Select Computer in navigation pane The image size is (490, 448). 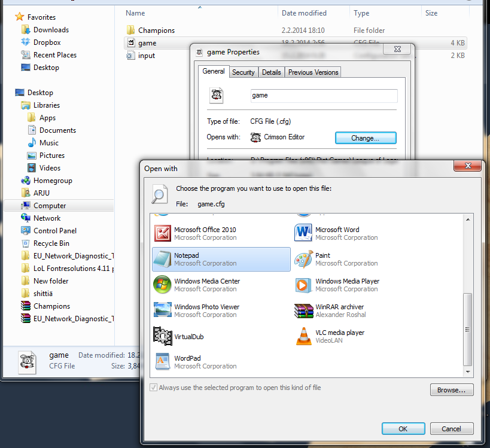tap(50, 206)
